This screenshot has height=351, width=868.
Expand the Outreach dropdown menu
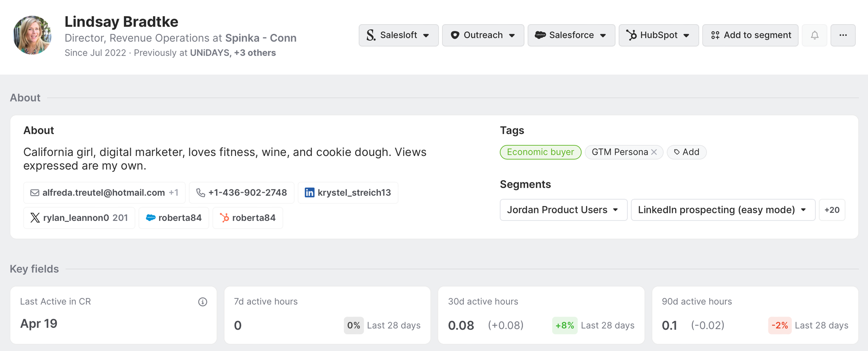pyautogui.click(x=483, y=35)
